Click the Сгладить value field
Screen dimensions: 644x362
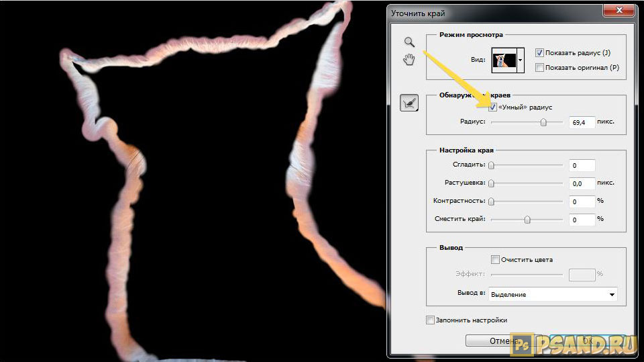click(x=582, y=165)
